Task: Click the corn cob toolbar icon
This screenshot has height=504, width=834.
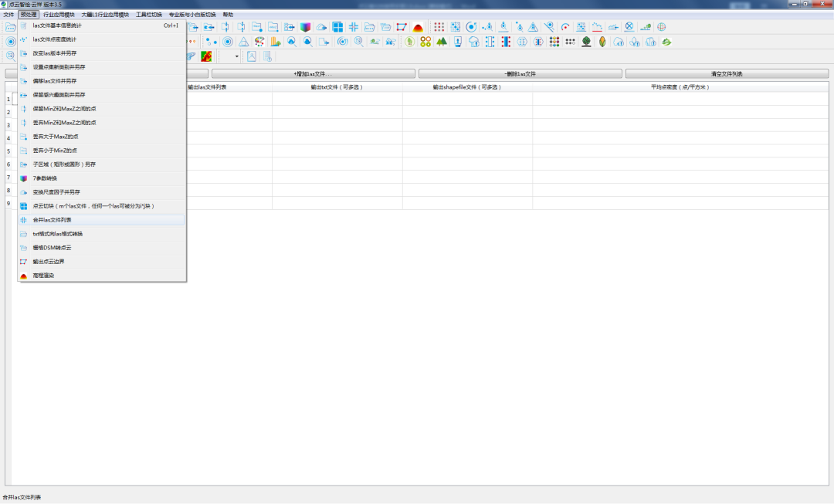Action: click(602, 42)
